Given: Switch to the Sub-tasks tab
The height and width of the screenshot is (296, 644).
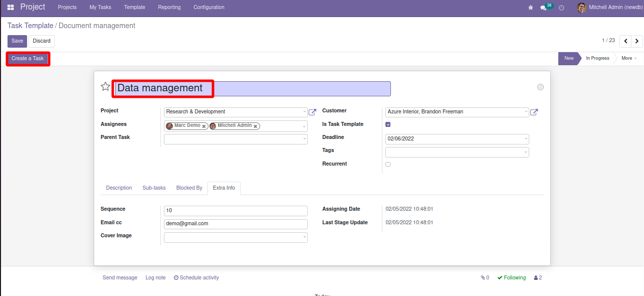Looking at the screenshot, I should coord(154,188).
